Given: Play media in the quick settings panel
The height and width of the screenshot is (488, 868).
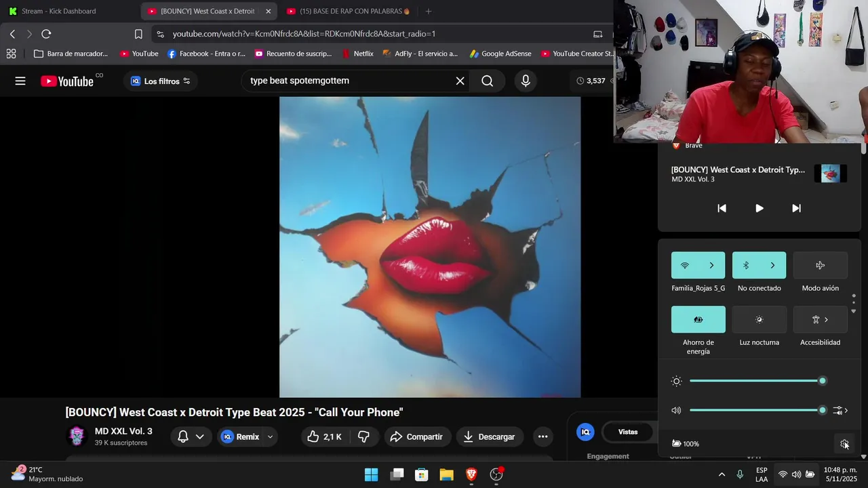Looking at the screenshot, I should point(759,208).
